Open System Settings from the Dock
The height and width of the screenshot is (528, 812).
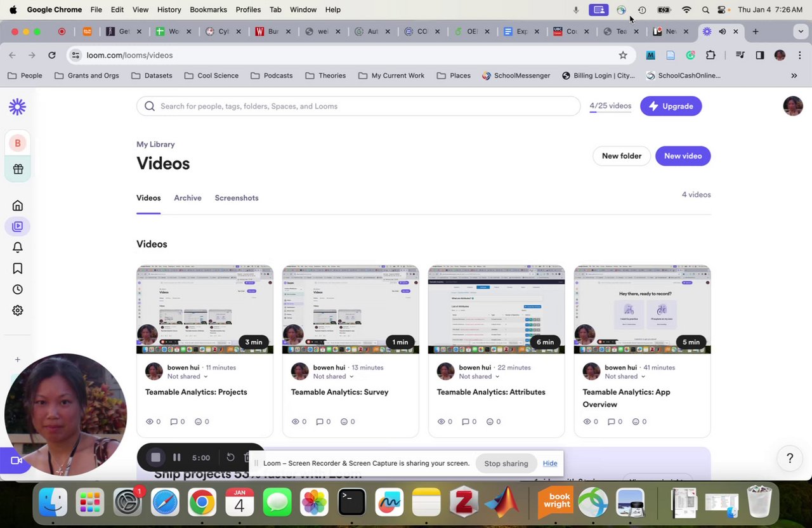pos(128,503)
